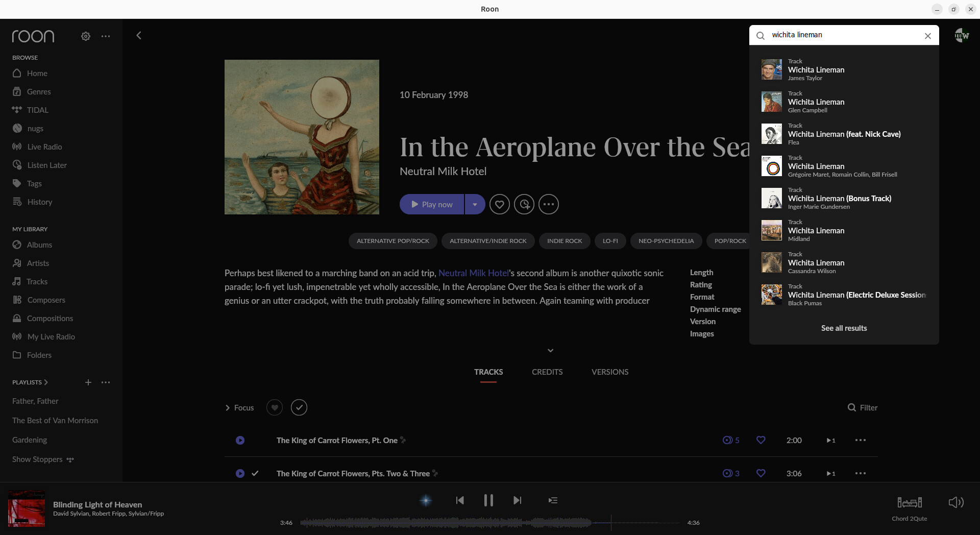
Task: Open the profile avatar in top right
Action: point(962,35)
